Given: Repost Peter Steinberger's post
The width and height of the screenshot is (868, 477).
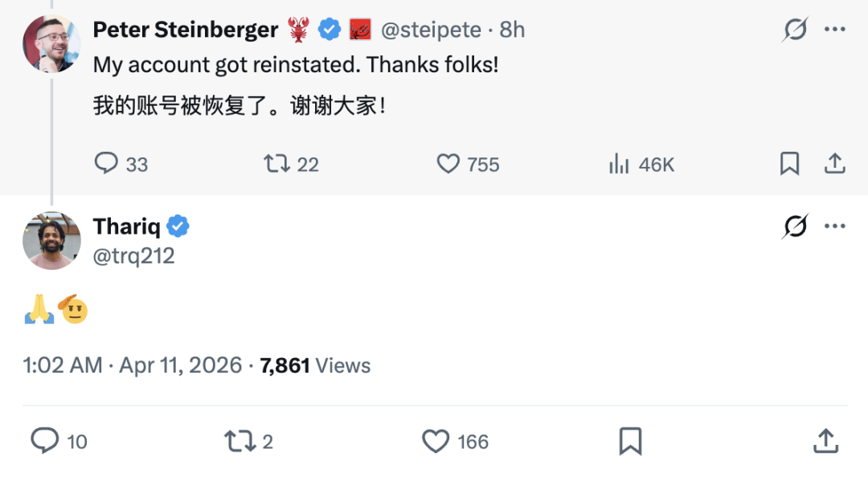Looking at the screenshot, I should [276, 164].
